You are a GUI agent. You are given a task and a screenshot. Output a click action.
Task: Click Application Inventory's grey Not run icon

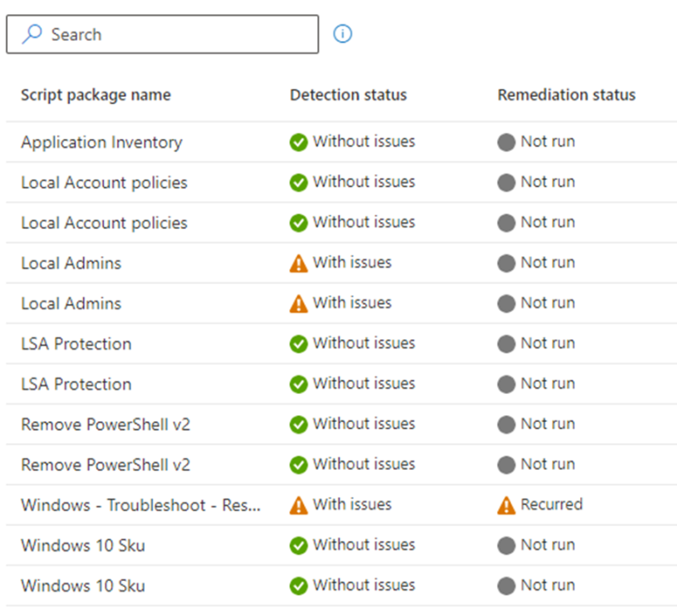tap(506, 142)
